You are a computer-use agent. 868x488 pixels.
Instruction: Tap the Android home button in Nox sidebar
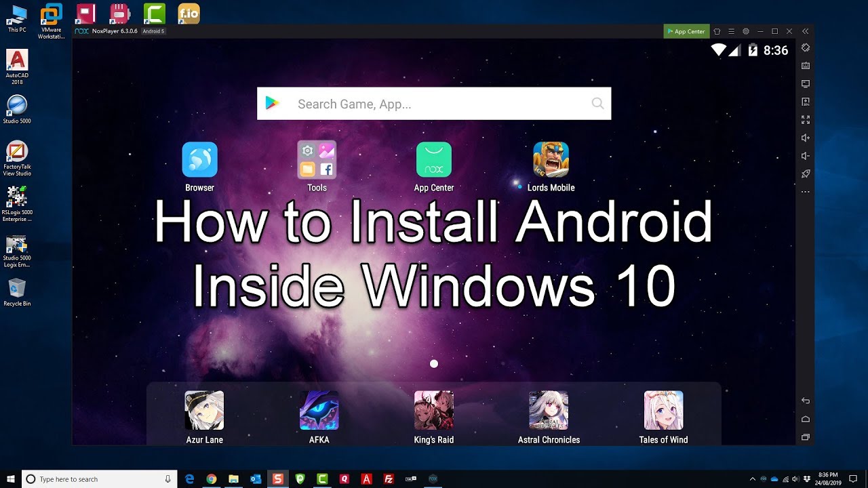(806, 419)
